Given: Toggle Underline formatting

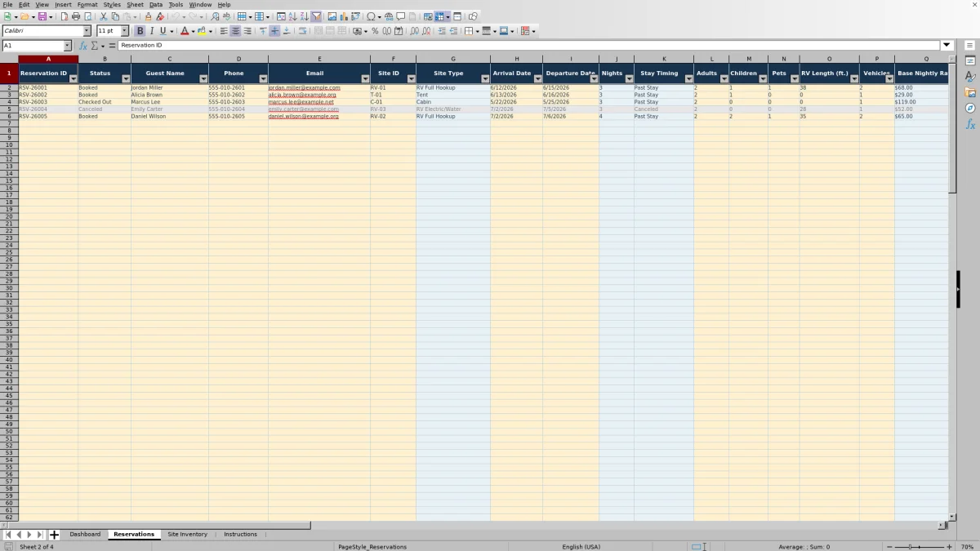Looking at the screenshot, I should tap(163, 31).
